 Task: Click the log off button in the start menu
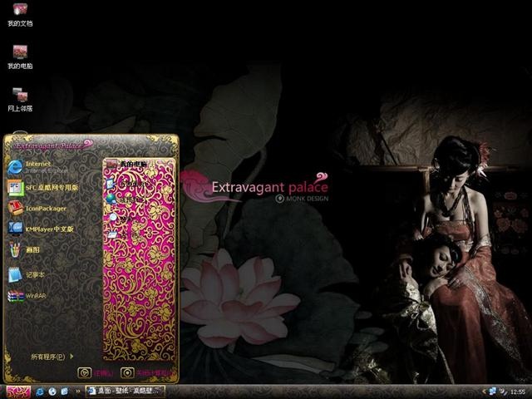[x=96, y=373]
